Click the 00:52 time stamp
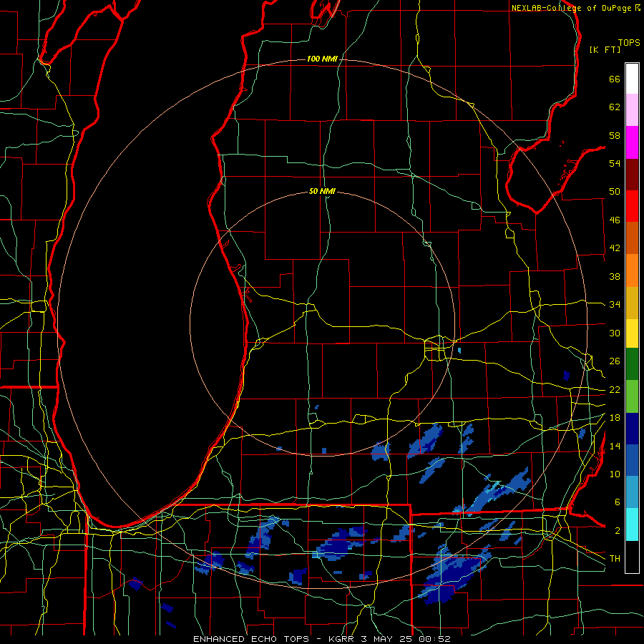This screenshot has height=644, width=644. click(434, 639)
